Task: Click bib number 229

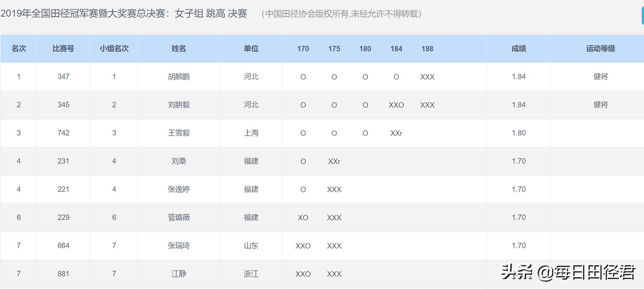Action: click(x=63, y=218)
